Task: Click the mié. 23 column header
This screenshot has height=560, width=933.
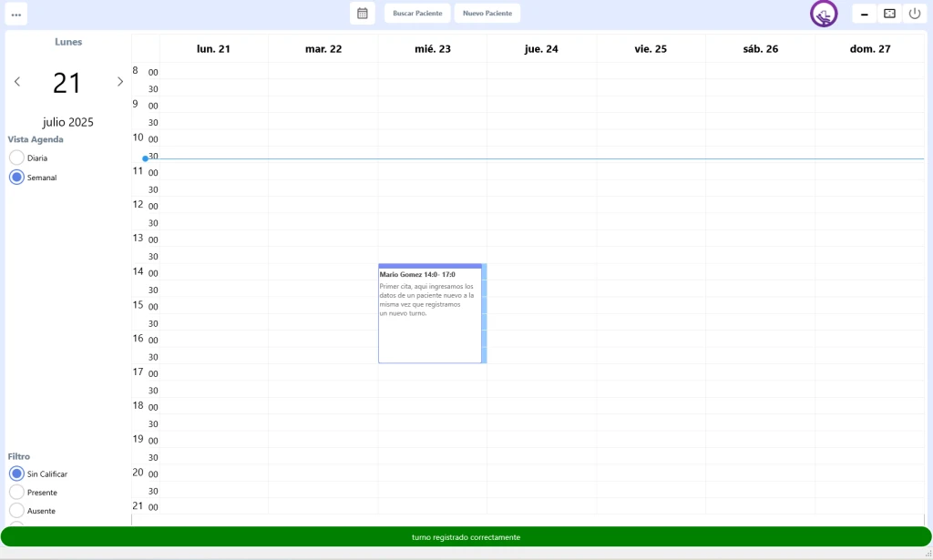Action: pos(432,49)
